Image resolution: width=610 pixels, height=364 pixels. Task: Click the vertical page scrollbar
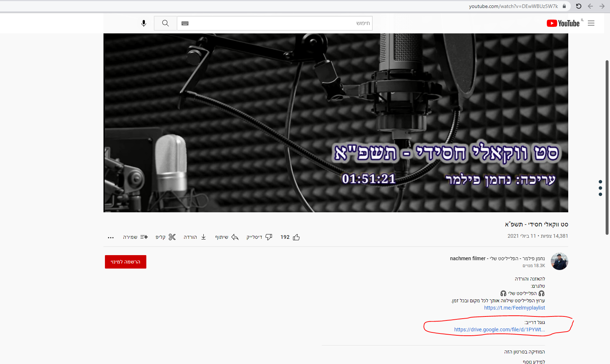point(607,147)
